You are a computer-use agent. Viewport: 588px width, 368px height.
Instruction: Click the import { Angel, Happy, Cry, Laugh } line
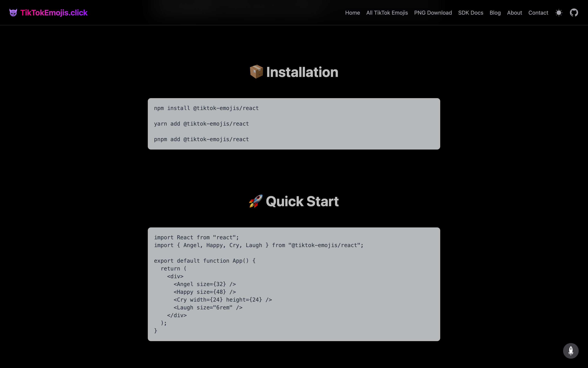[x=259, y=245]
